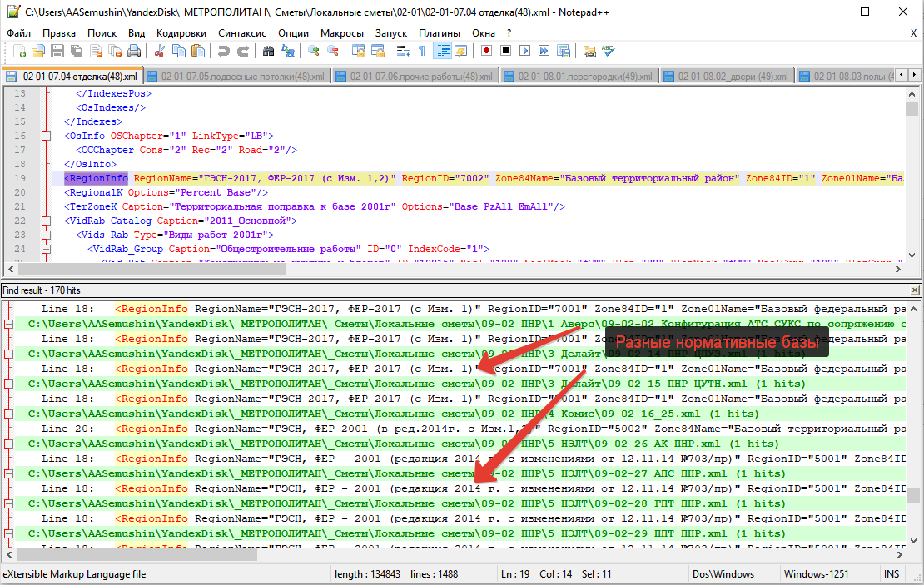The height and width of the screenshot is (585, 924).
Task: Toggle word wrap toolbar button
Action: [403, 52]
